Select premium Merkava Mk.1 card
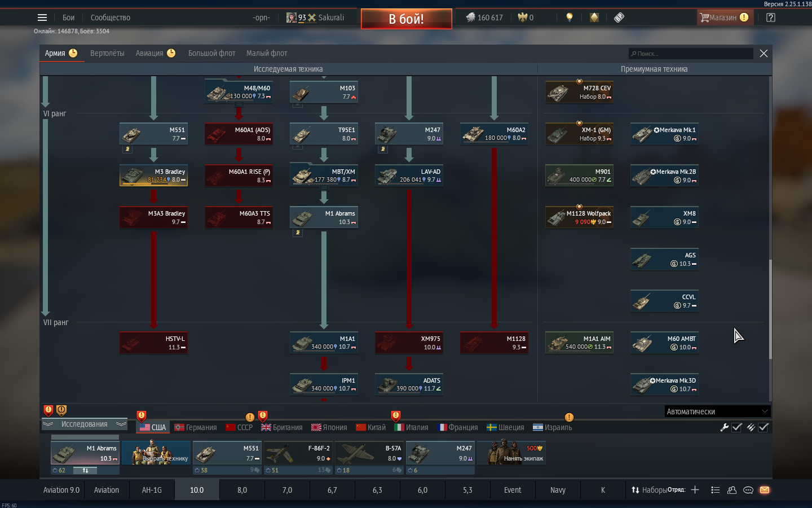This screenshot has width=812, height=508. pos(664,134)
